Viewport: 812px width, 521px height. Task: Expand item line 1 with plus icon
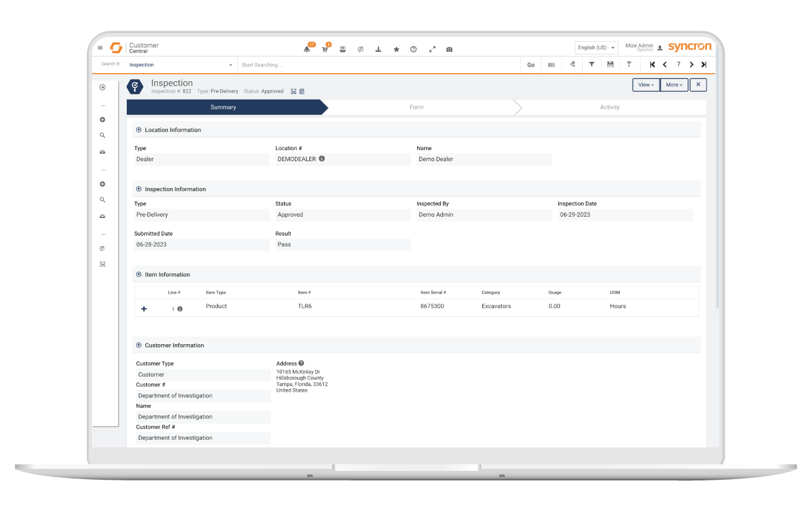[x=144, y=309]
